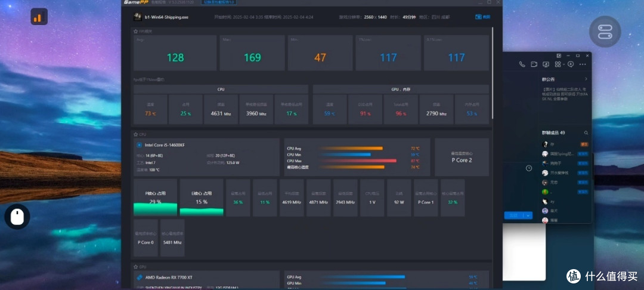The height and width of the screenshot is (290, 644).
Task: Click the tile showing 3960 Mhz
Action: tap(256, 109)
